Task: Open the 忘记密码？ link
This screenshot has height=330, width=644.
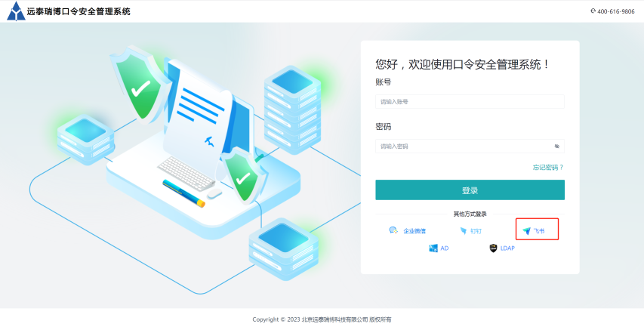Action: (548, 167)
